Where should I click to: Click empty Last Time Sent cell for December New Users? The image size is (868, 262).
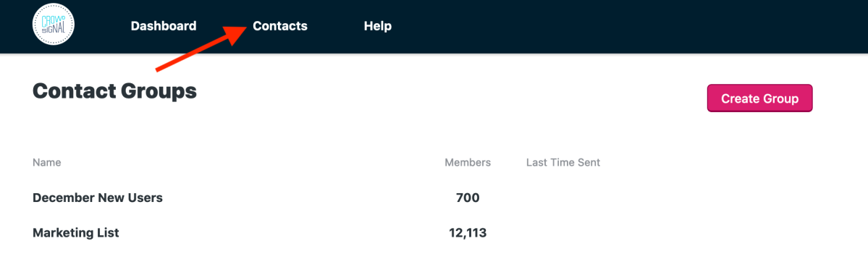pos(563,198)
